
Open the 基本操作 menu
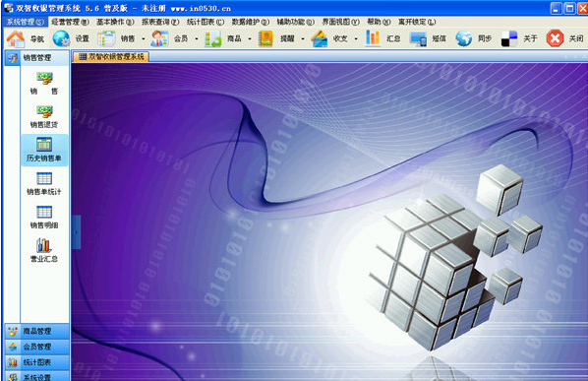(x=115, y=22)
